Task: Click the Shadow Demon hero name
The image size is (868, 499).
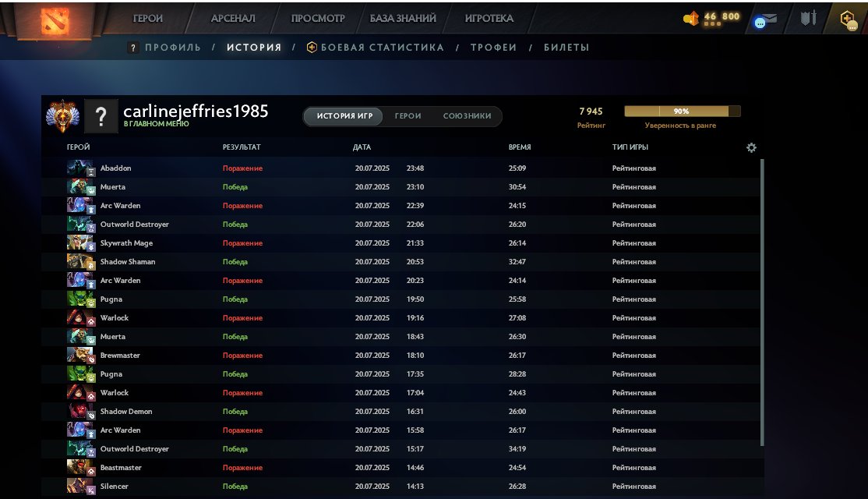Action: pos(126,412)
